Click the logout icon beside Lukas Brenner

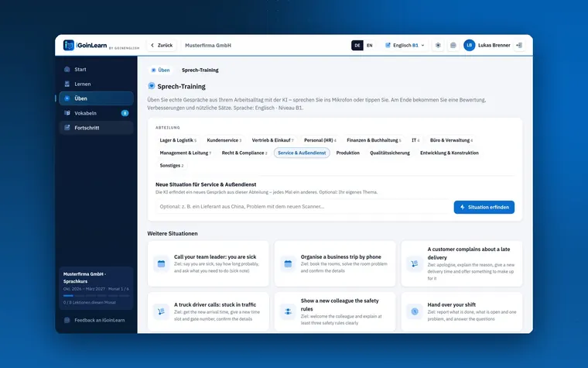click(519, 45)
